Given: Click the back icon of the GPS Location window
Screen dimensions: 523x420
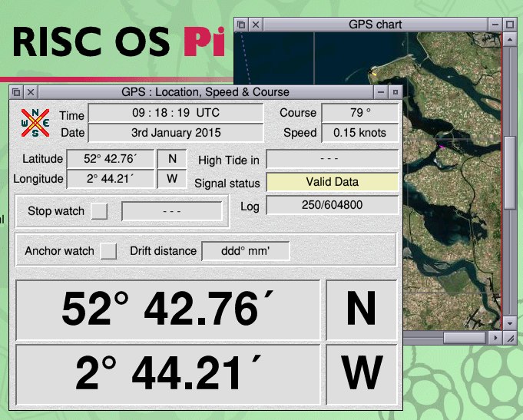Looking at the screenshot, I should [x=16, y=92].
